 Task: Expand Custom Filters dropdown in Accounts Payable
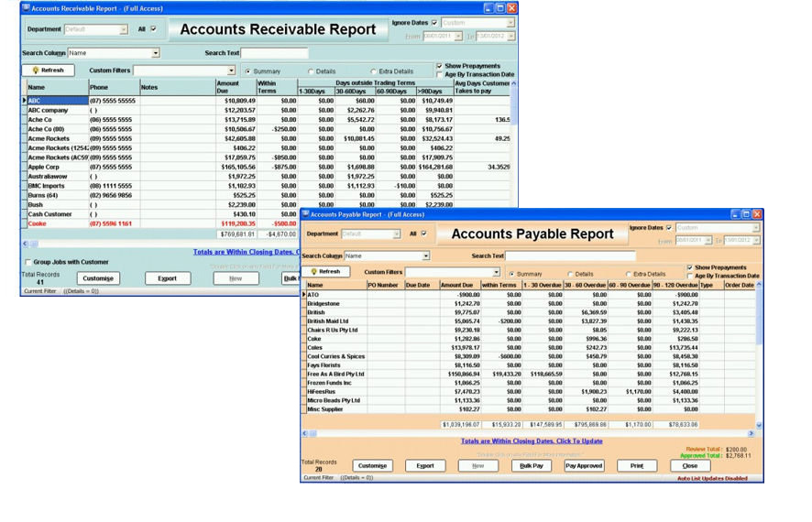coord(496,272)
